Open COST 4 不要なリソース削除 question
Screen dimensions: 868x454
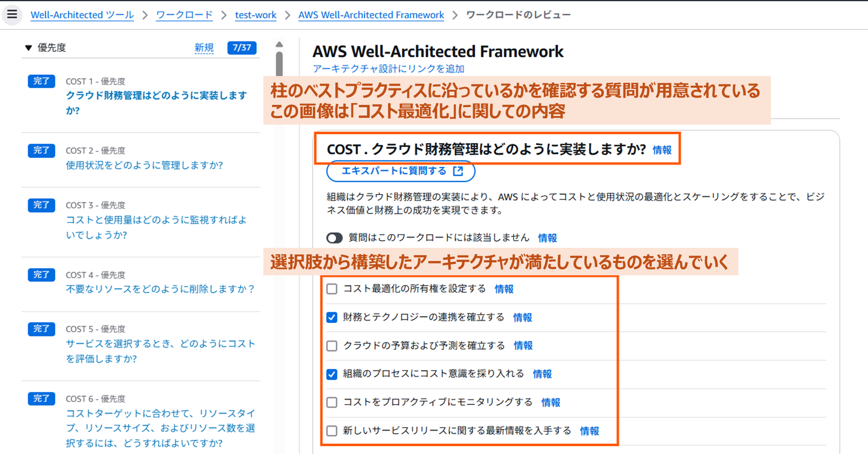(160, 289)
